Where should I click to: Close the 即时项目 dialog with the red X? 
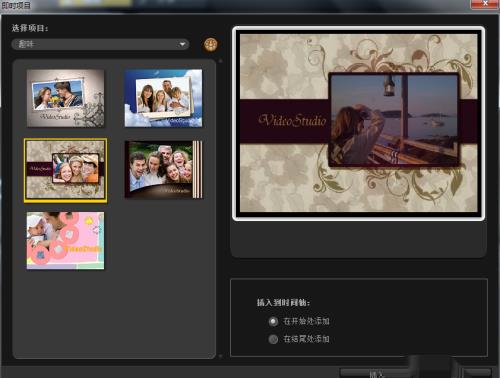pos(485,4)
